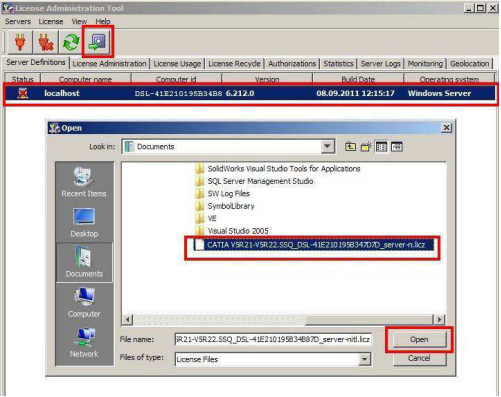Click the horizontal scrollbar right arrow
The height and width of the screenshot is (397, 501).
pos(439,319)
